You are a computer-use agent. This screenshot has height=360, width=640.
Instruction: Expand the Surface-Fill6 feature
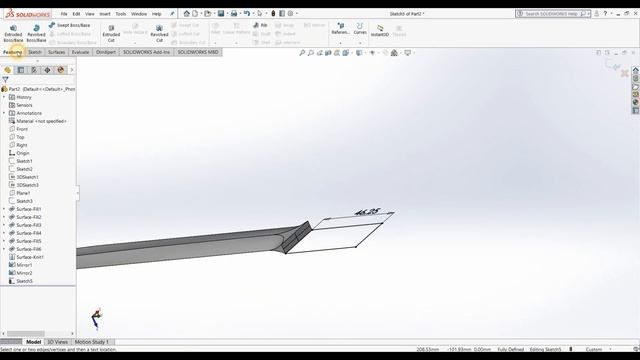(x=4, y=249)
